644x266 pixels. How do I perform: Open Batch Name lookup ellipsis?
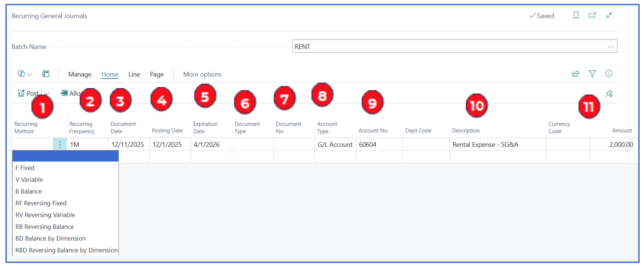pos(610,47)
